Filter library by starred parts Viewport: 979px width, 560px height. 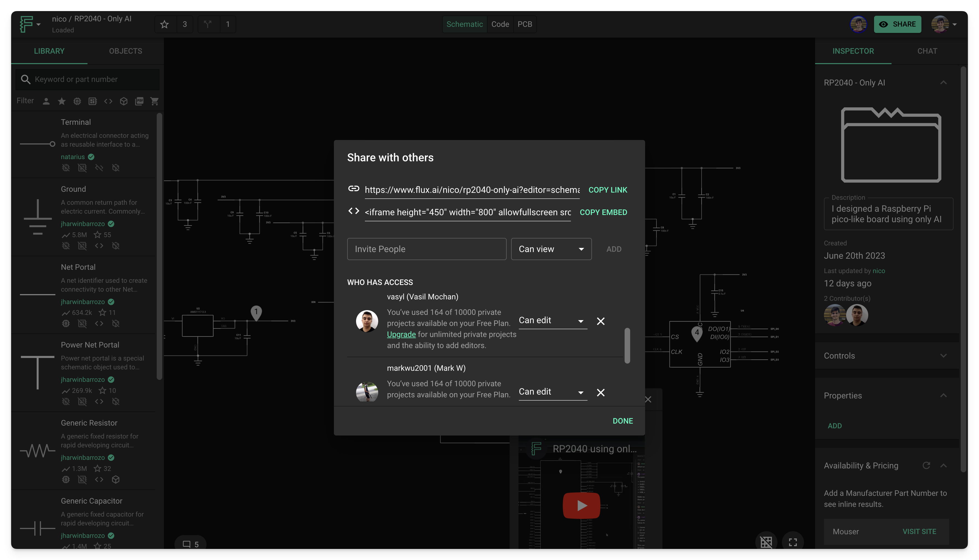[61, 101]
